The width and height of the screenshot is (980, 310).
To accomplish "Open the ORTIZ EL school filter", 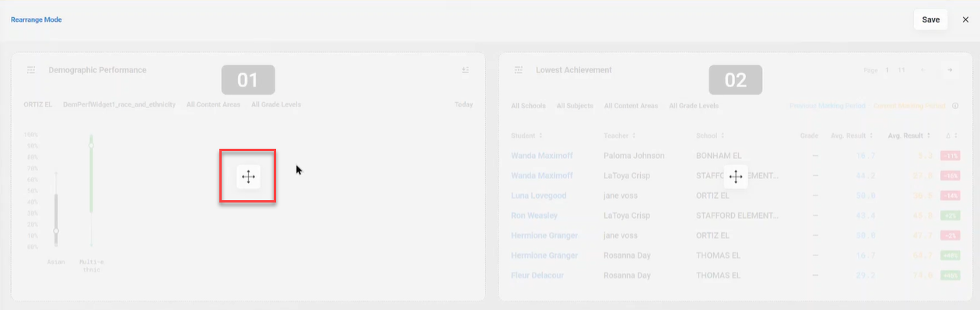I will (x=37, y=104).
